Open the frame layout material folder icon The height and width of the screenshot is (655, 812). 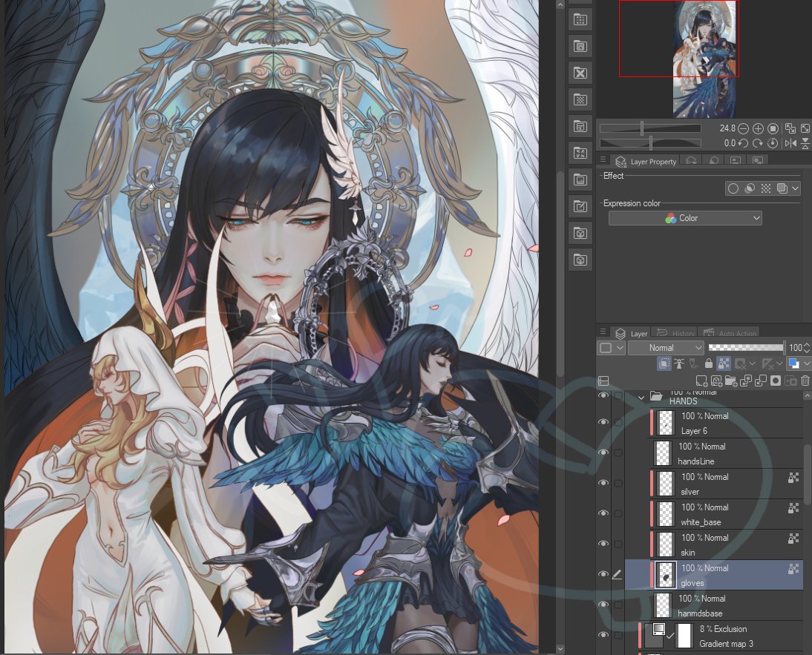click(x=580, y=126)
